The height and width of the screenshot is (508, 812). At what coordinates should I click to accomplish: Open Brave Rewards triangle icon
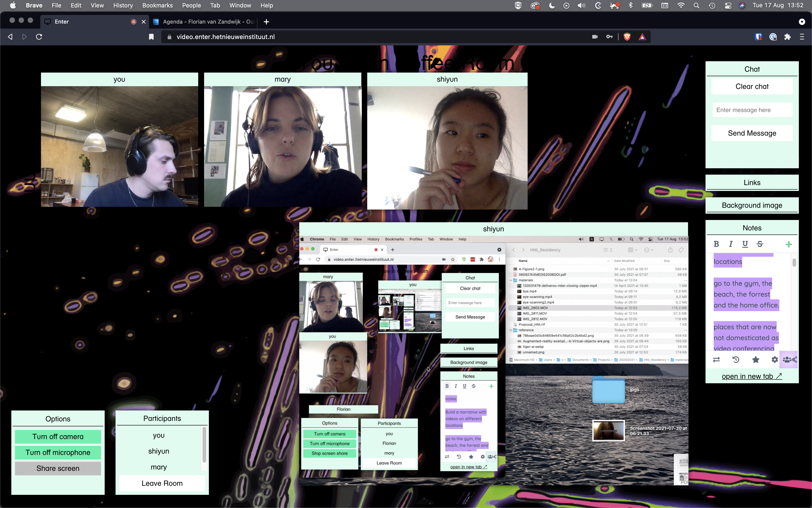point(642,37)
